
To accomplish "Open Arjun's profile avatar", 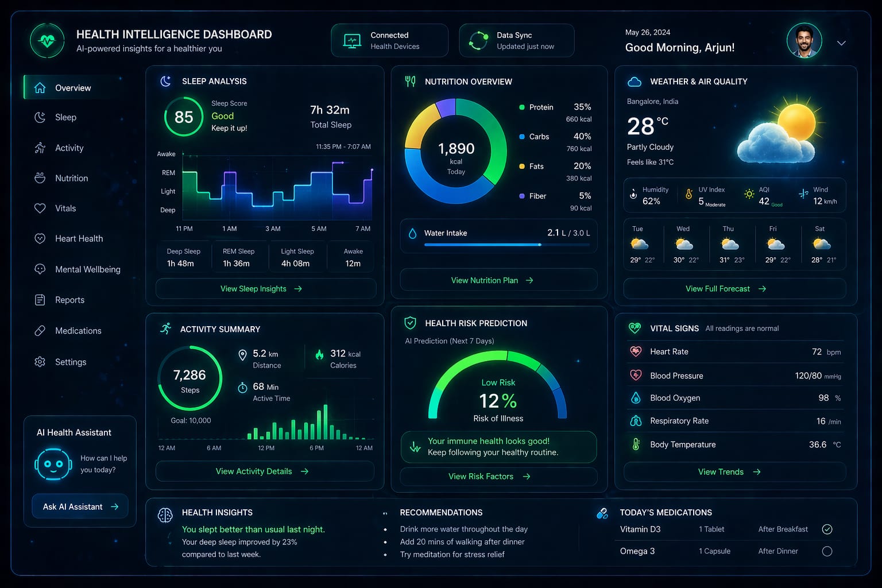I will tap(804, 41).
